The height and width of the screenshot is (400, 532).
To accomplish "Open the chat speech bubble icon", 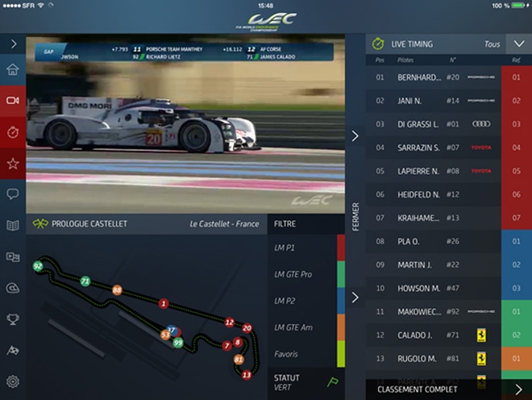I will pyautogui.click(x=13, y=194).
